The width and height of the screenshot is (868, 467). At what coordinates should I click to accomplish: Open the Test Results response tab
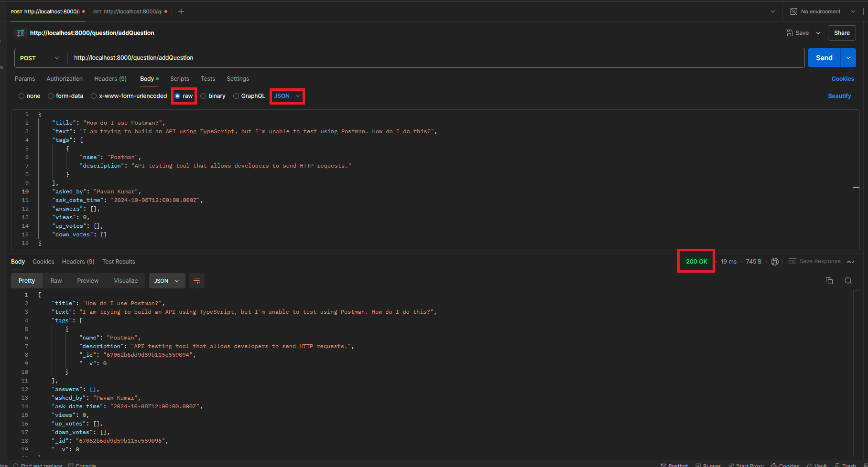[x=119, y=262]
